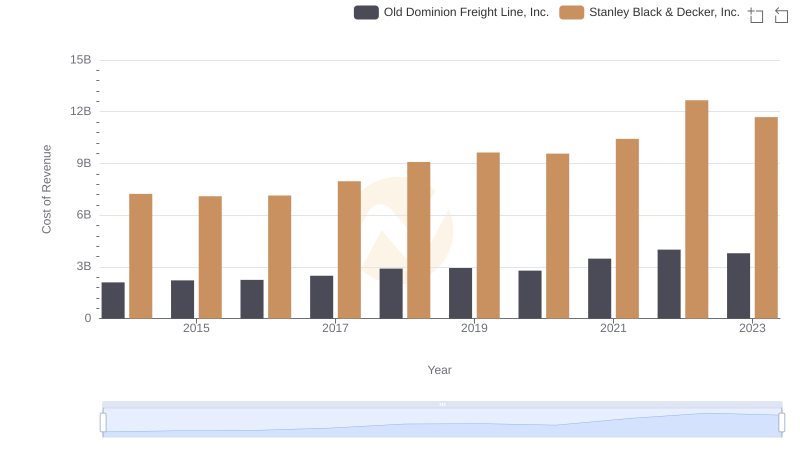Activate the area zoom tool icon
Viewport: 800px width, 461px height.
pos(756,15)
